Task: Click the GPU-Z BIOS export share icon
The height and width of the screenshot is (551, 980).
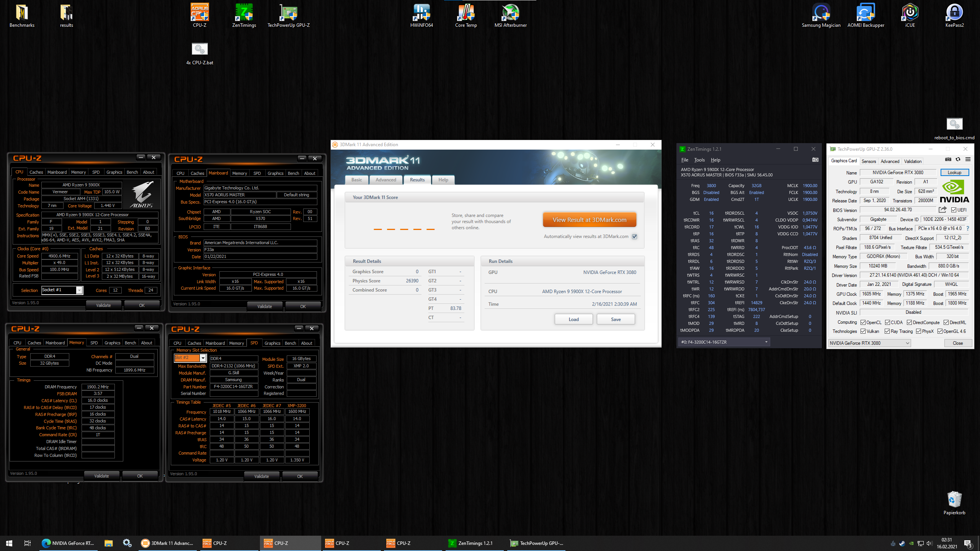Action: point(942,210)
